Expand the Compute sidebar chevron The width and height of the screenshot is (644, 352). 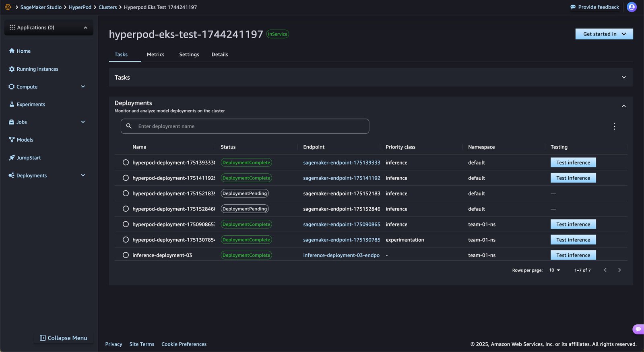coord(83,86)
